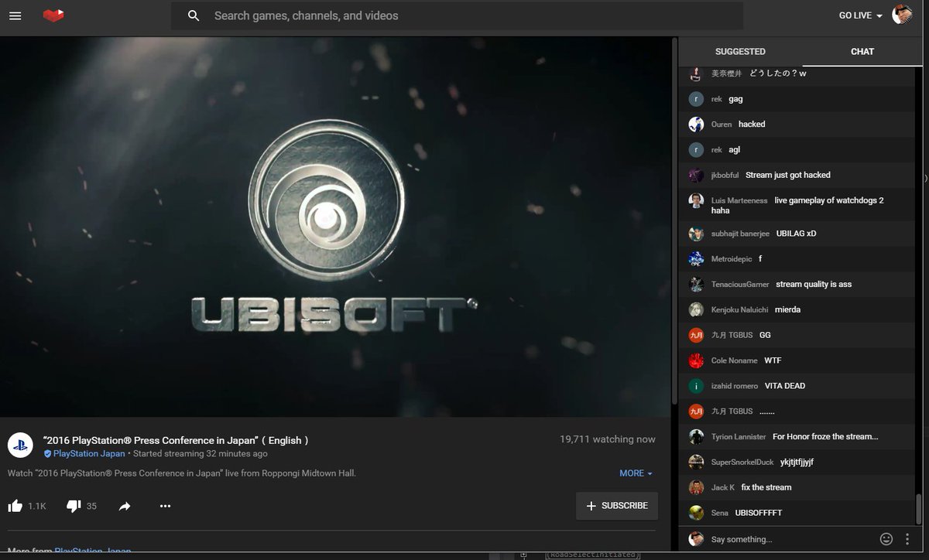The height and width of the screenshot is (560, 929).
Task: Click SuperSnorkelDuck's chat avatar
Action: click(x=696, y=463)
